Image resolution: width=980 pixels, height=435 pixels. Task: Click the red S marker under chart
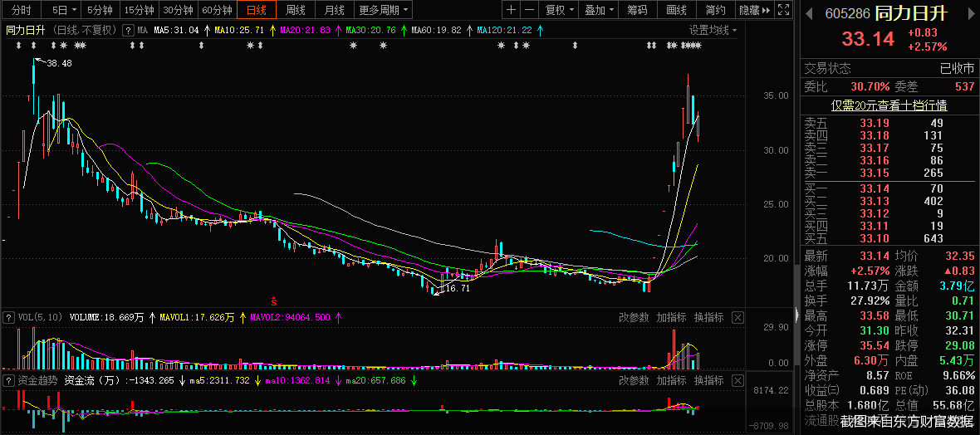[x=273, y=301]
